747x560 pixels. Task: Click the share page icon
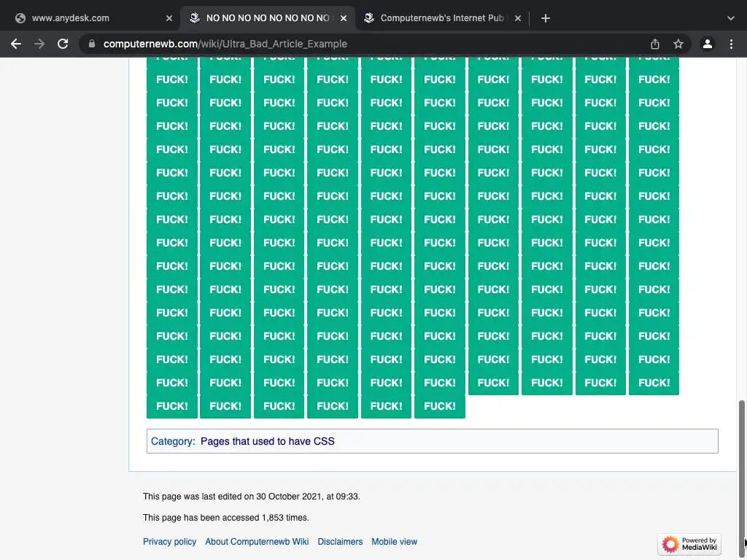[x=655, y=44]
